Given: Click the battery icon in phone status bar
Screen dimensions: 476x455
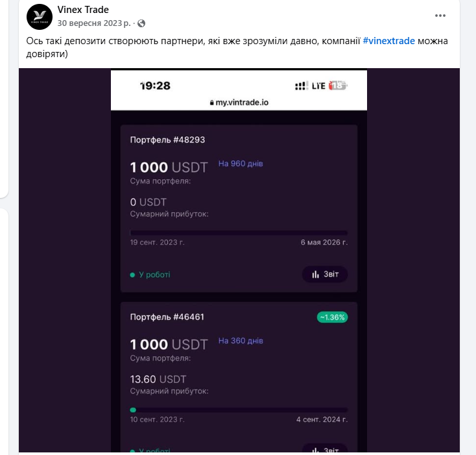Looking at the screenshot, I should (x=338, y=86).
